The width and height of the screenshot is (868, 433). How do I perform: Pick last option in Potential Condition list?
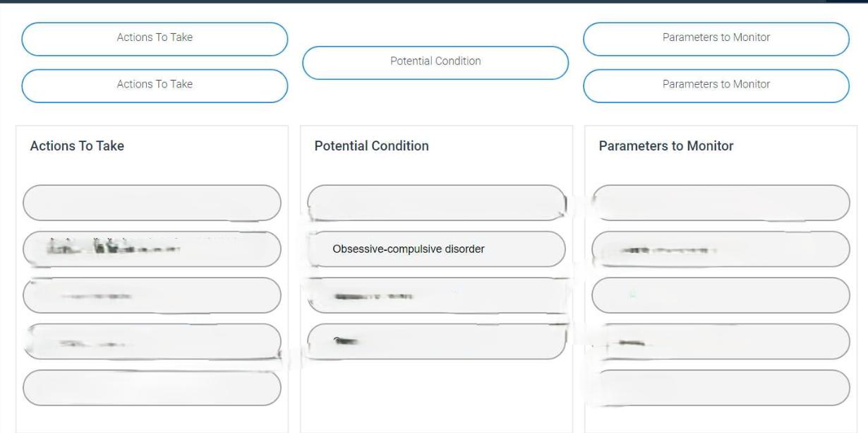point(437,342)
